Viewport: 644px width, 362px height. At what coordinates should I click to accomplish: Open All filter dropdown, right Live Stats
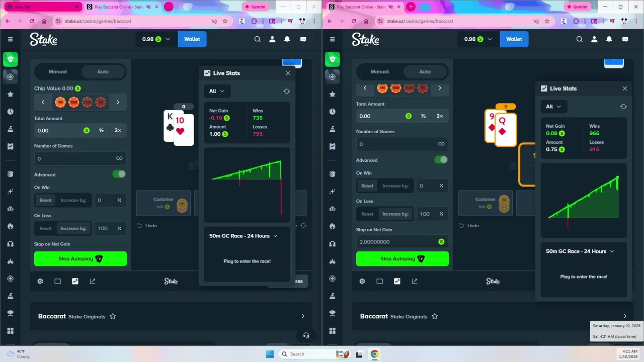click(554, 107)
